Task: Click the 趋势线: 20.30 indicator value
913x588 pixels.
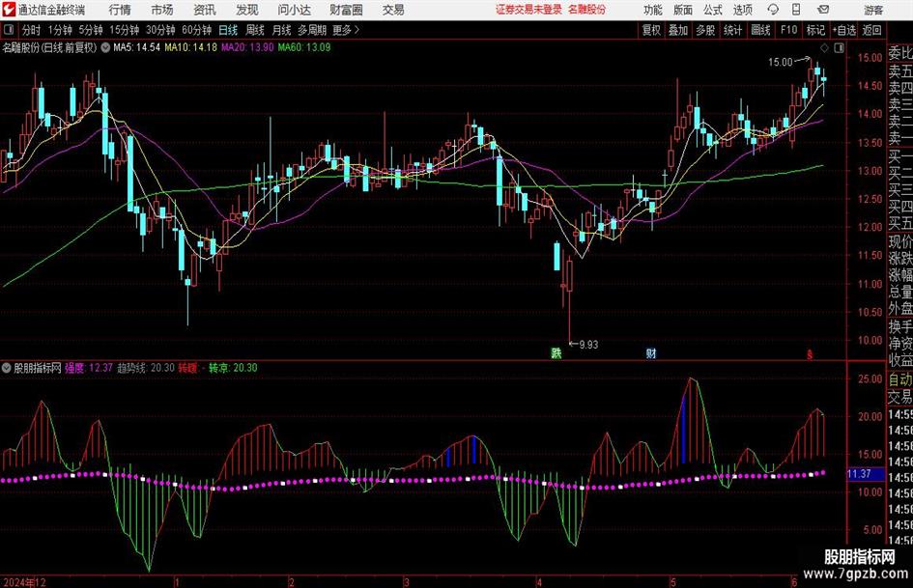Action: coord(146,368)
